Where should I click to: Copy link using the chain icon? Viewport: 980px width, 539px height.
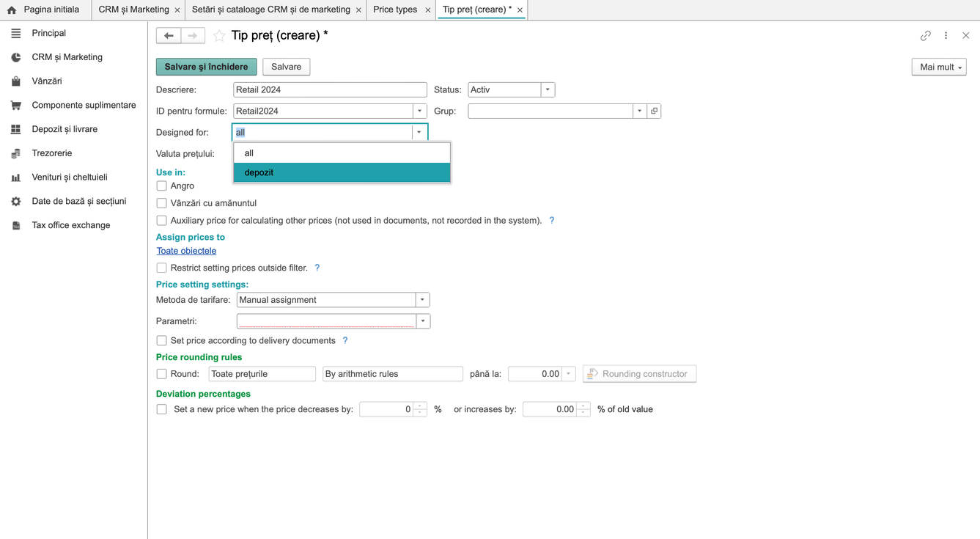[926, 35]
